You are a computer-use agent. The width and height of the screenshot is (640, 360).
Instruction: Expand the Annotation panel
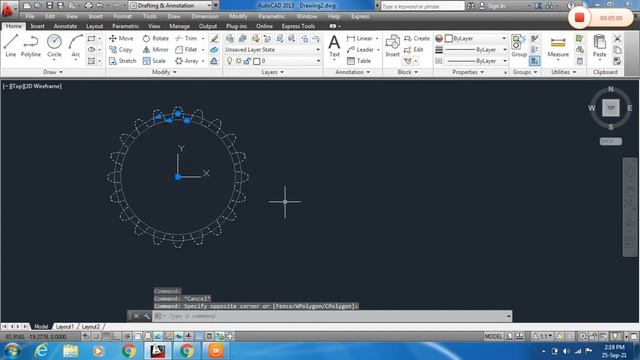tap(353, 72)
